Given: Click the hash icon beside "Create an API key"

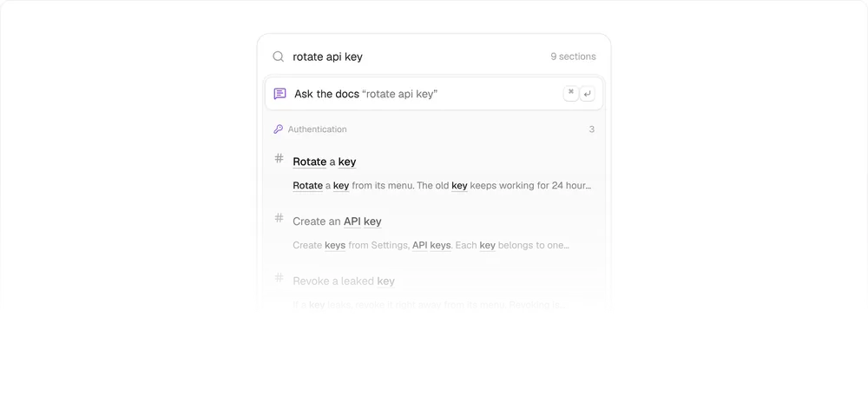Looking at the screenshot, I should 279,218.
